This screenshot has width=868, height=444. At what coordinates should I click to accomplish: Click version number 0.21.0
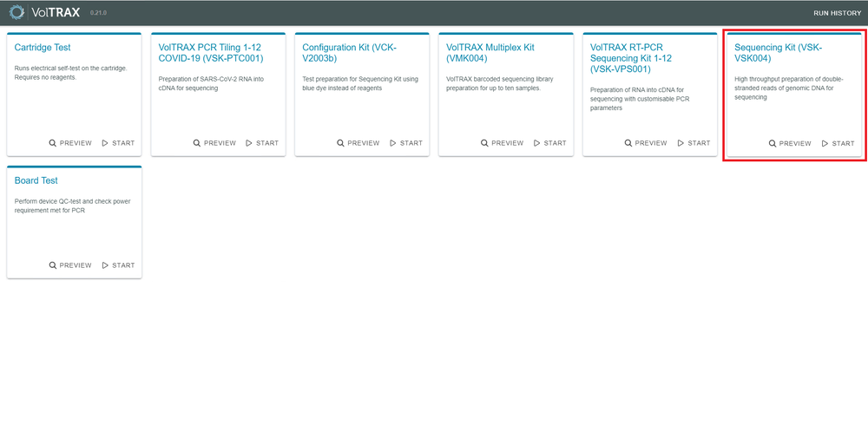(98, 13)
